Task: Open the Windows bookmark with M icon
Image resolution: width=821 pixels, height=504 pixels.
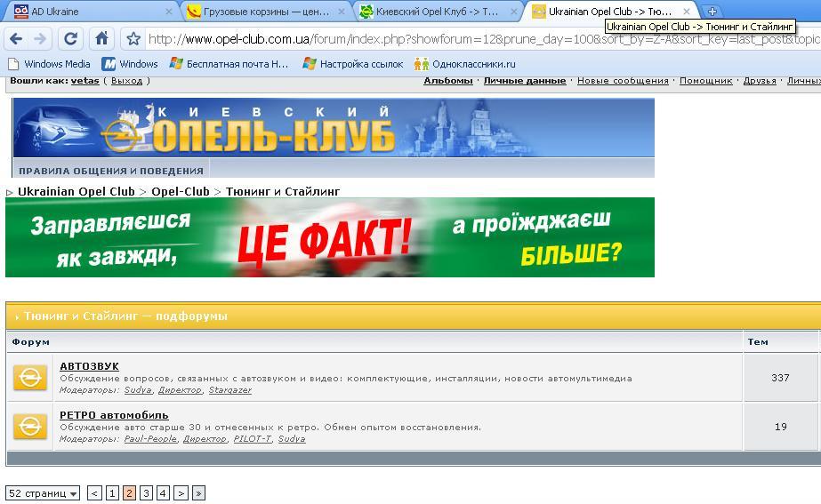Action: pyautogui.click(x=130, y=64)
